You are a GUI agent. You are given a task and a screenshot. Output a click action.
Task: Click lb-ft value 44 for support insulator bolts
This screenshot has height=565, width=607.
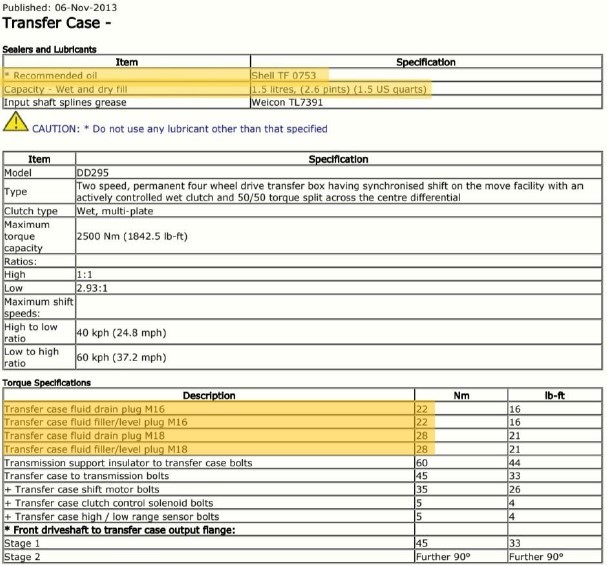(x=515, y=463)
